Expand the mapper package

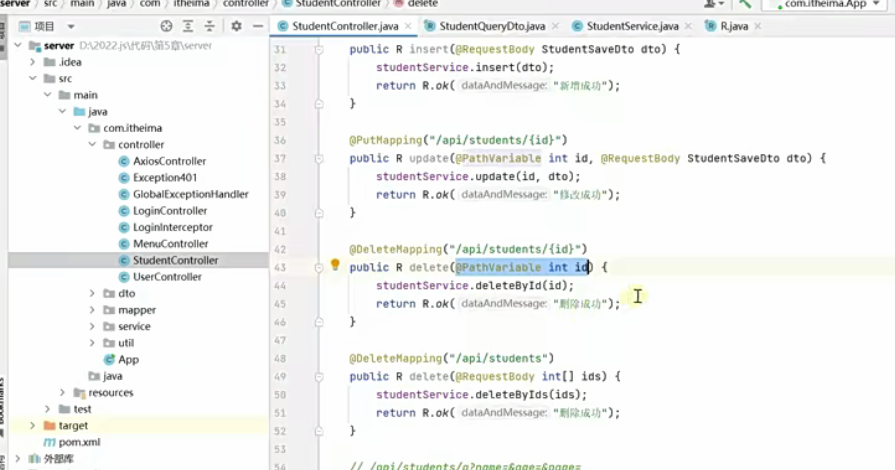(x=92, y=310)
